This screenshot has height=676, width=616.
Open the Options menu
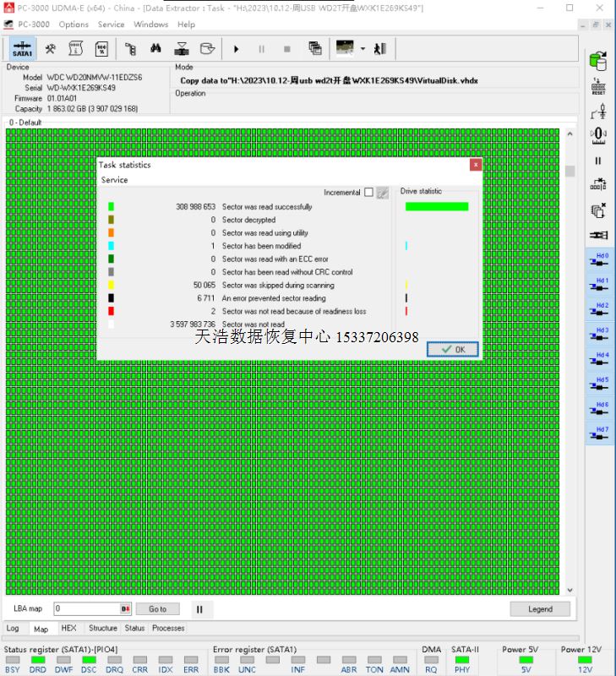click(x=74, y=25)
